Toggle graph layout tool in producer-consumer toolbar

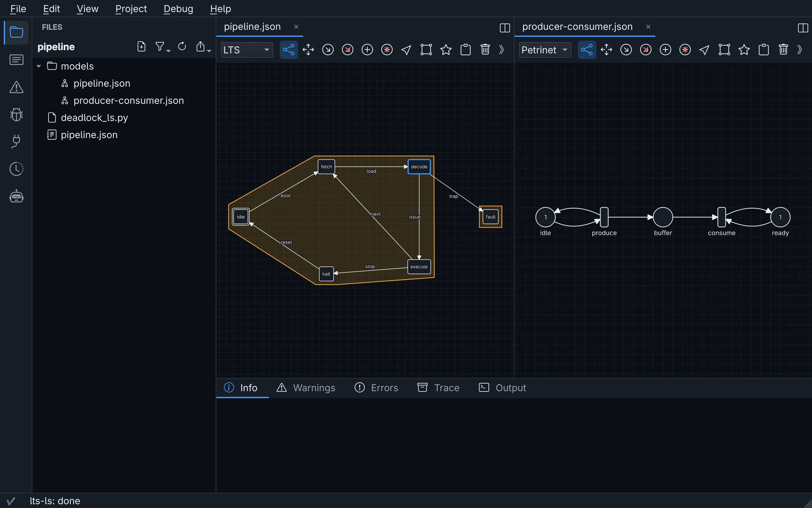(587, 50)
